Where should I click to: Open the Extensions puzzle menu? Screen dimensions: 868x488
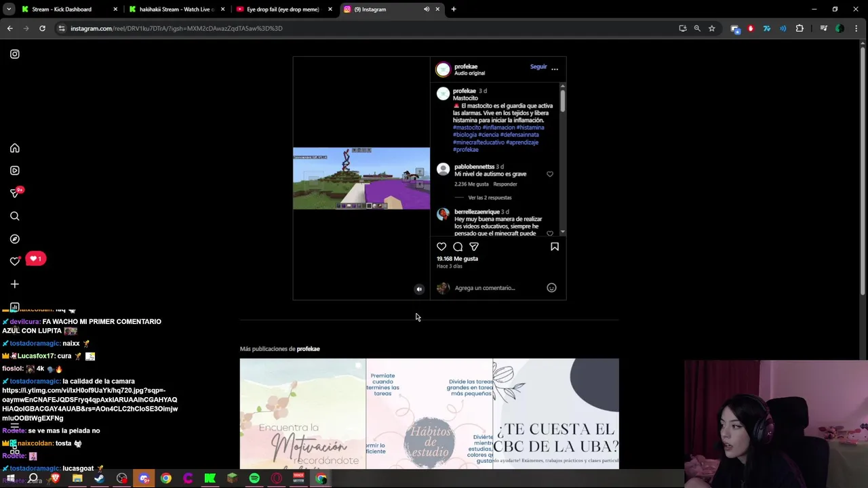tap(800, 28)
